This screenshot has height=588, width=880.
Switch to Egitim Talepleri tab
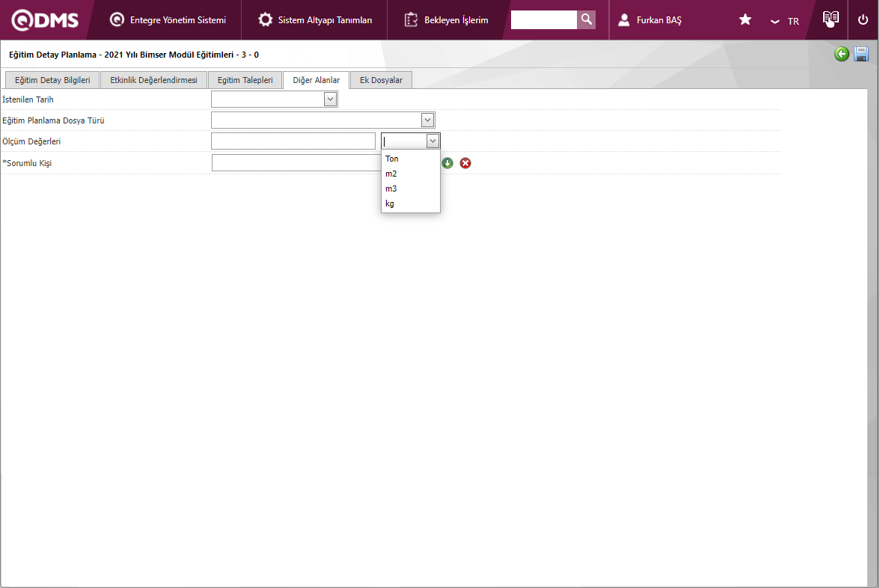(x=245, y=79)
